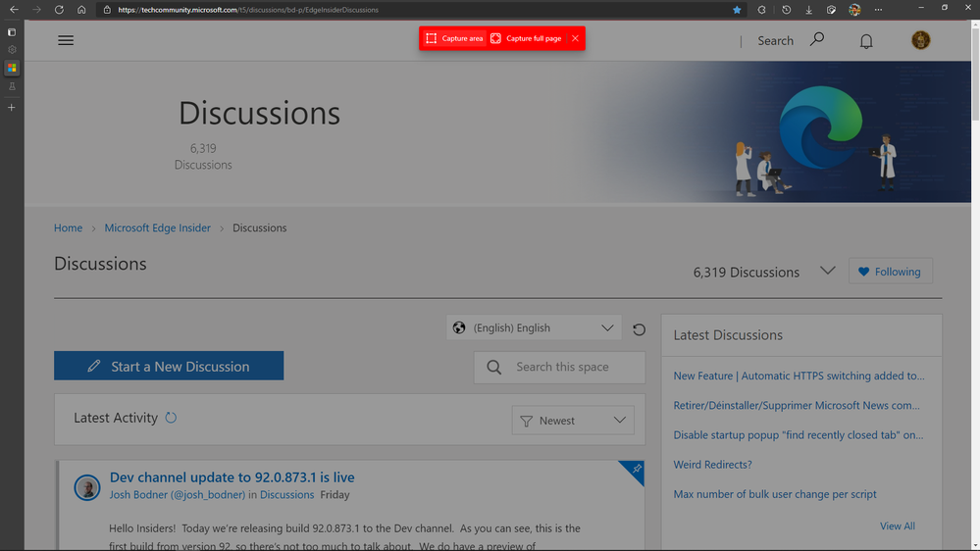Image resolution: width=980 pixels, height=551 pixels.
Task: Click the Discussions breadcrumb text
Action: 259,228
